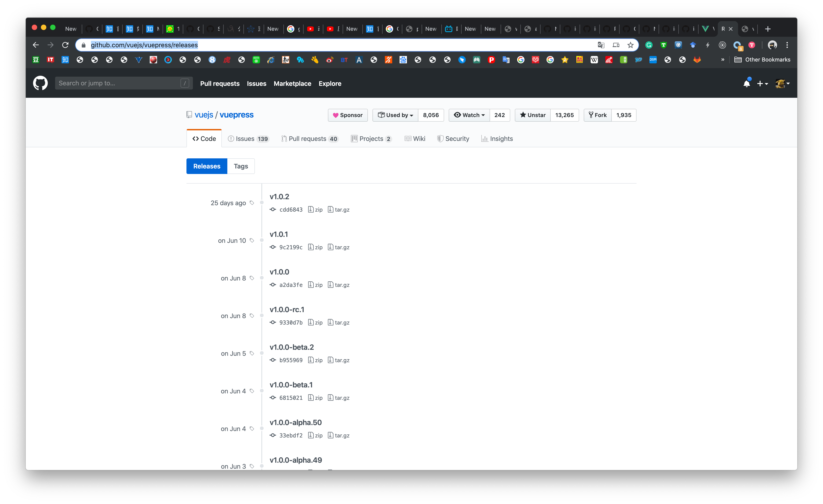Download v1.0.2 zip archive

click(315, 209)
